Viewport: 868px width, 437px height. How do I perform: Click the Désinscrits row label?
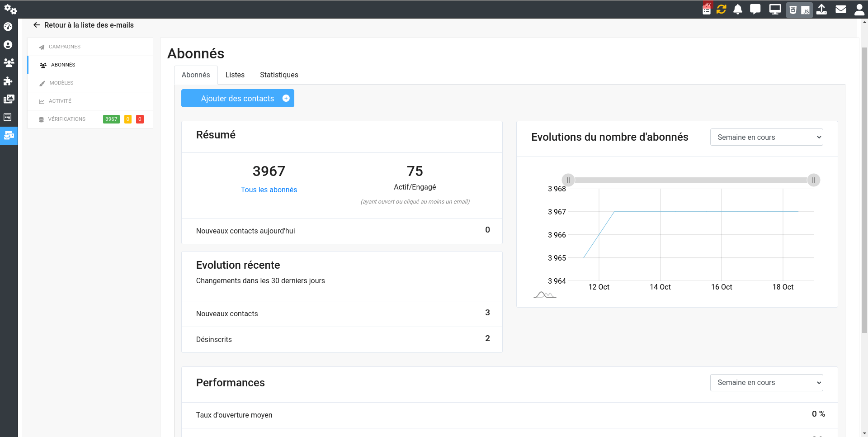[214, 339]
